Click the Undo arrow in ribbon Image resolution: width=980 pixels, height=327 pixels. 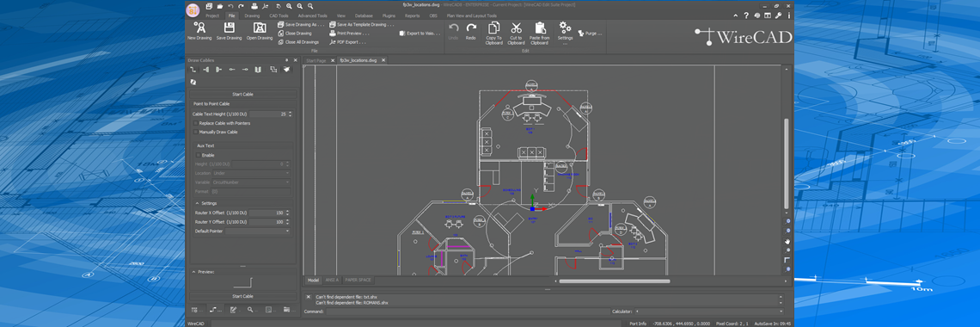(454, 28)
